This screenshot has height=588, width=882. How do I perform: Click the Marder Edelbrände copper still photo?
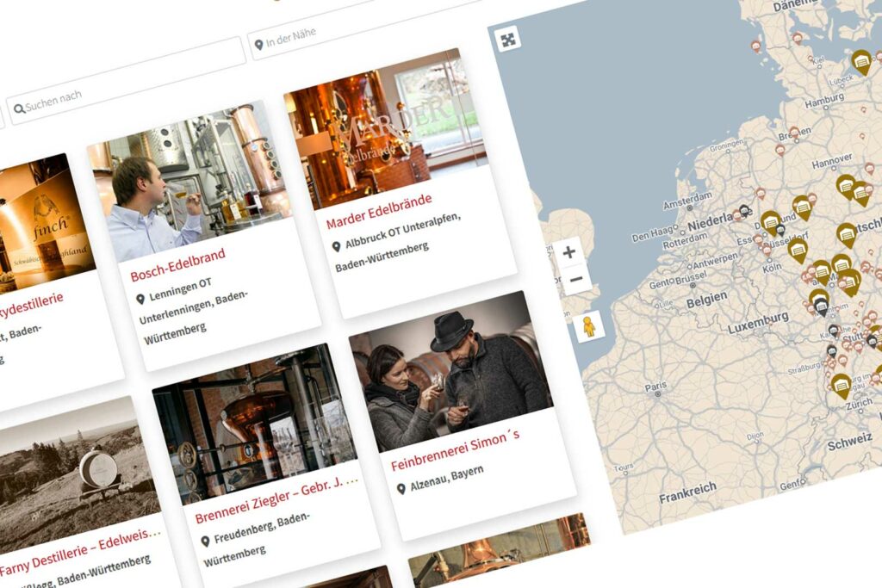pos(384,130)
